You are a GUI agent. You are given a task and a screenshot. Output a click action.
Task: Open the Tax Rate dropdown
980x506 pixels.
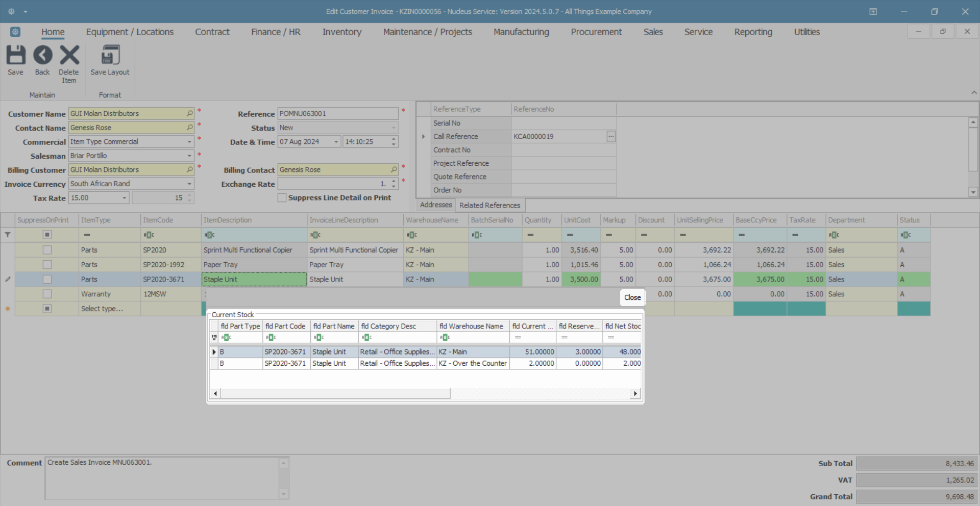124,198
